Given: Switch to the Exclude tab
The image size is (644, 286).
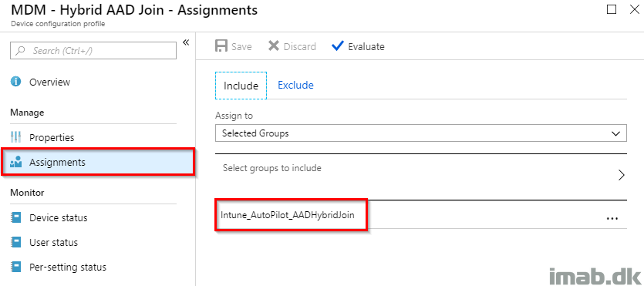Looking at the screenshot, I should click(x=295, y=85).
